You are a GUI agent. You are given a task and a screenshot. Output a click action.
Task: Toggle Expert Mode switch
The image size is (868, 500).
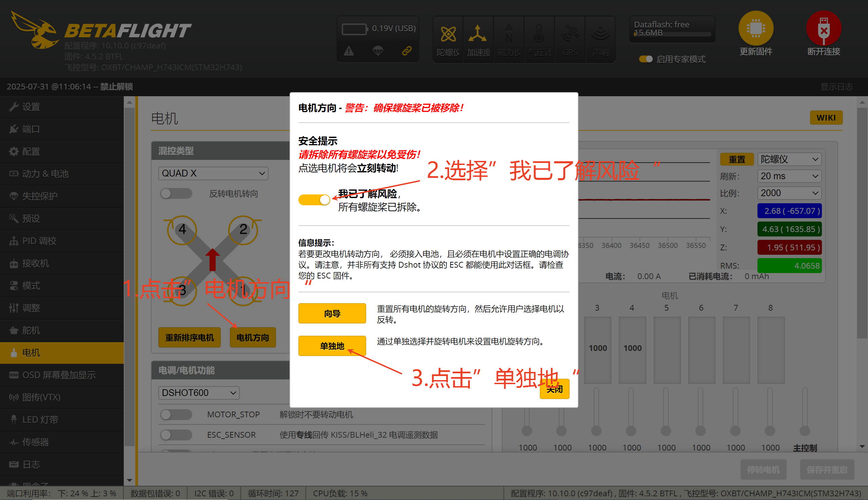(646, 59)
